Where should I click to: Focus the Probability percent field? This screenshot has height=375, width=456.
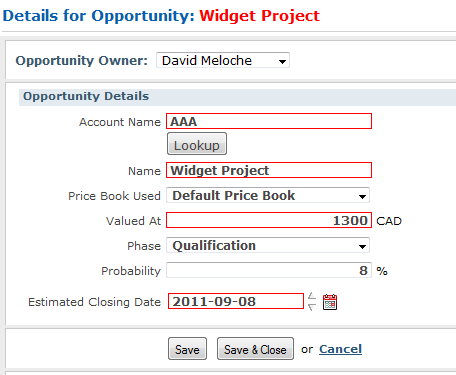pyautogui.click(x=269, y=270)
